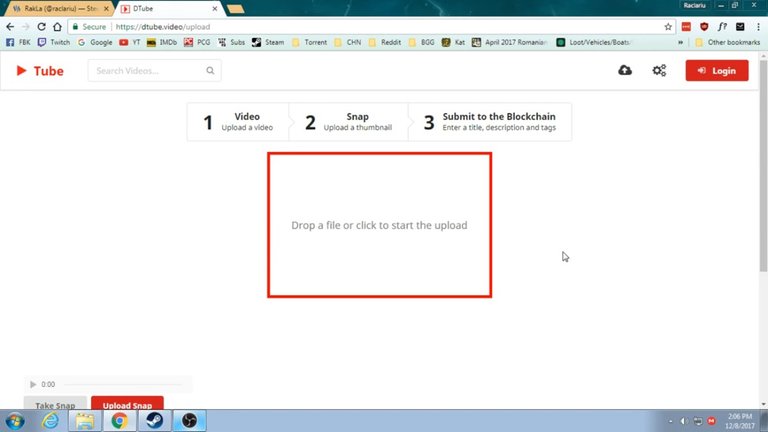Click the Take Snap button
The height and width of the screenshot is (432, 768).
(x=55, y=405)
